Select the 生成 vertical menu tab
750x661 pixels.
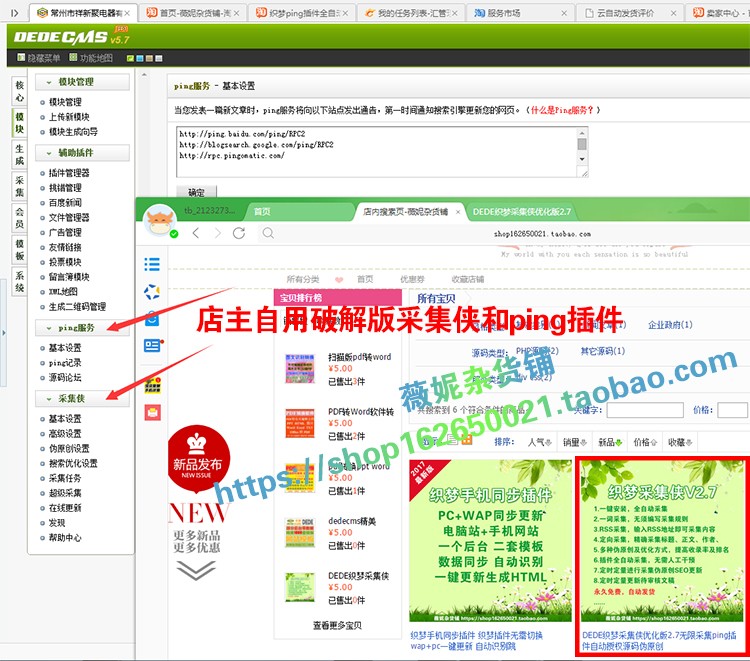tap(20, 155)
